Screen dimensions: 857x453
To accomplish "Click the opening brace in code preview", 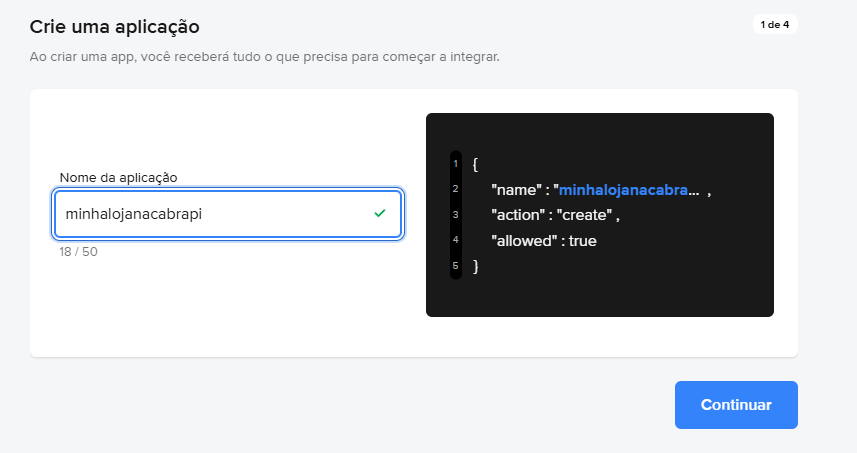I will [476, 164].
